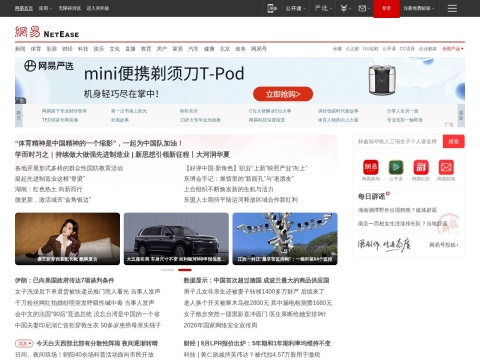
Task: Click the 网易首页 link in top bar
Action: (x=24, y=8)
